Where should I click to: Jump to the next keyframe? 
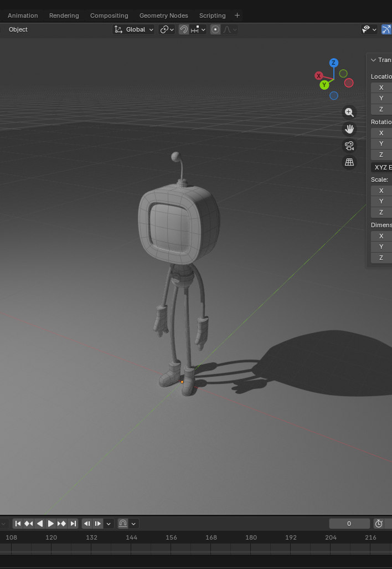61,524
